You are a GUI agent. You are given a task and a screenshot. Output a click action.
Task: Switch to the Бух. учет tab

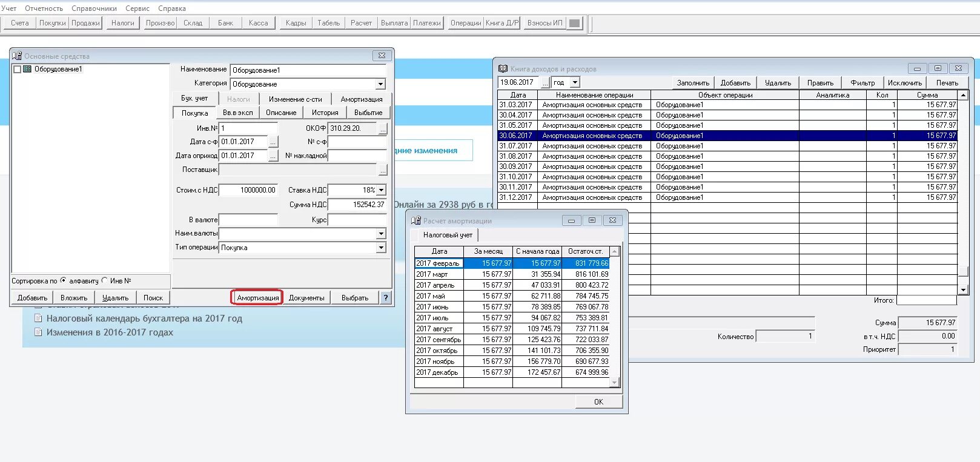(x=194, y=98)
